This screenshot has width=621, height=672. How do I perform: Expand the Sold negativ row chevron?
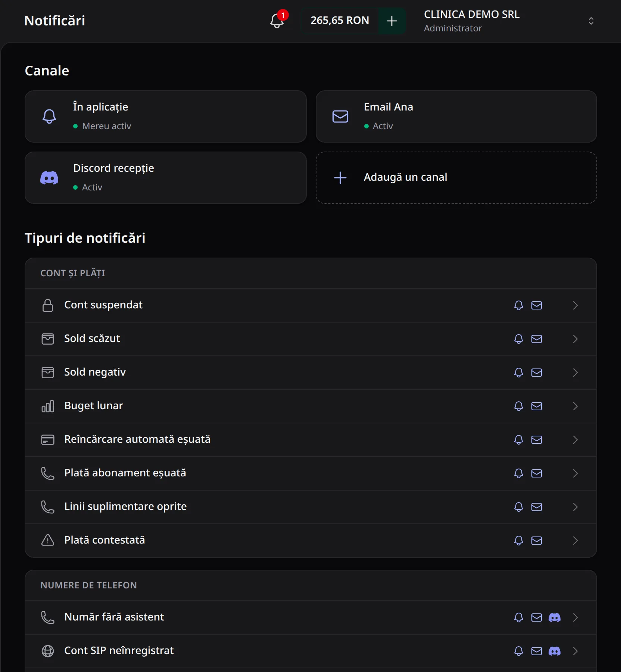tap(575, 373)
